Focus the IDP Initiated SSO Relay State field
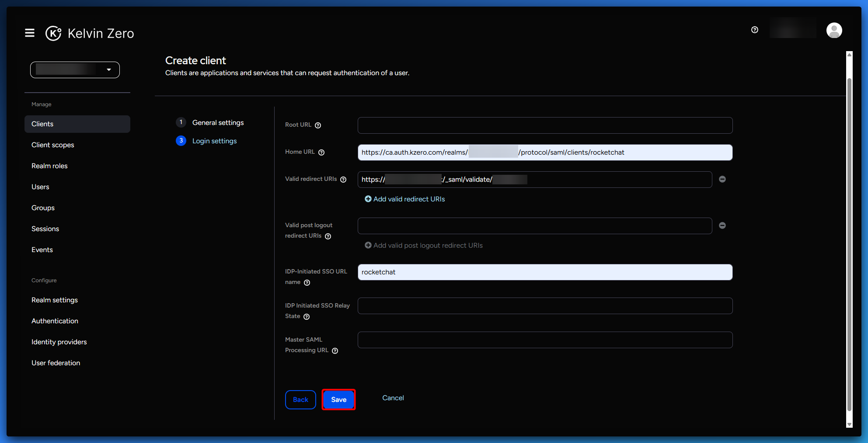The height and width of the screenshot is (443, 868). (x=545, y=306)
